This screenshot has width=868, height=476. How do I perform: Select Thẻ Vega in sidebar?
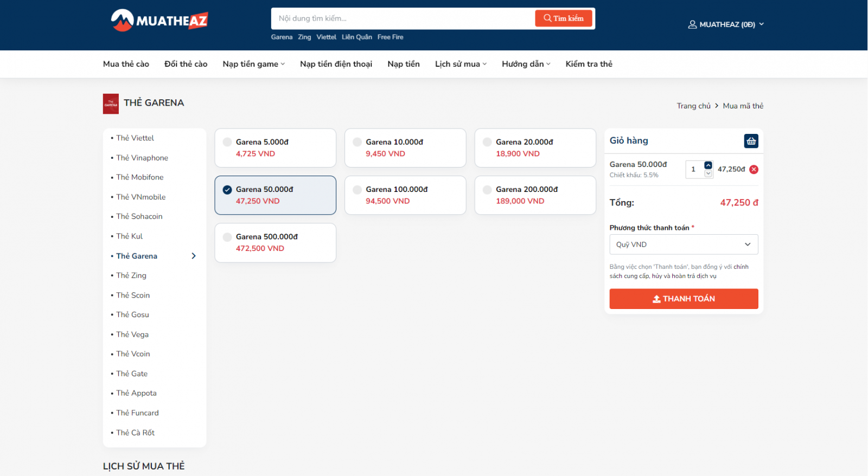coord(132,335)
